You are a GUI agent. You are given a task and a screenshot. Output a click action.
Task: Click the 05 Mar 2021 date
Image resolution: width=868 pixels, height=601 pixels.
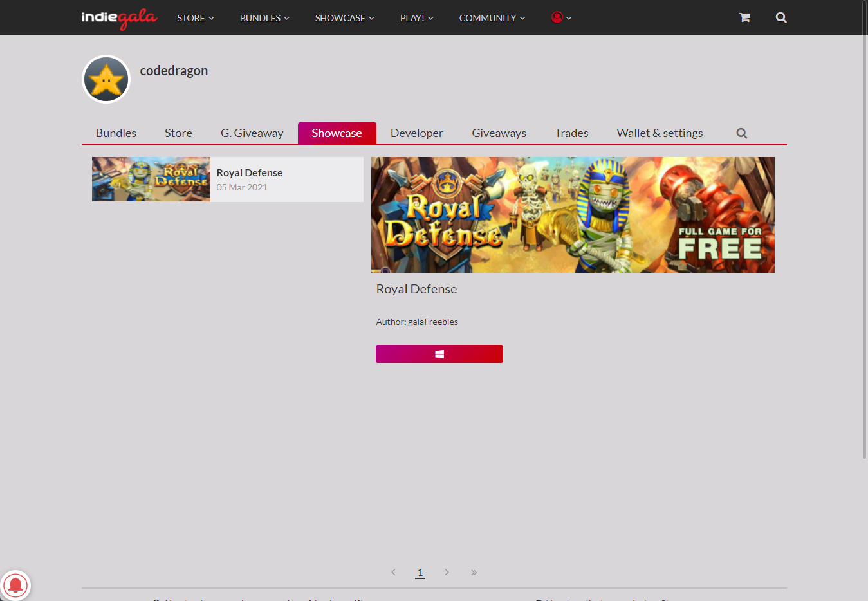click(x=242, y=187)
